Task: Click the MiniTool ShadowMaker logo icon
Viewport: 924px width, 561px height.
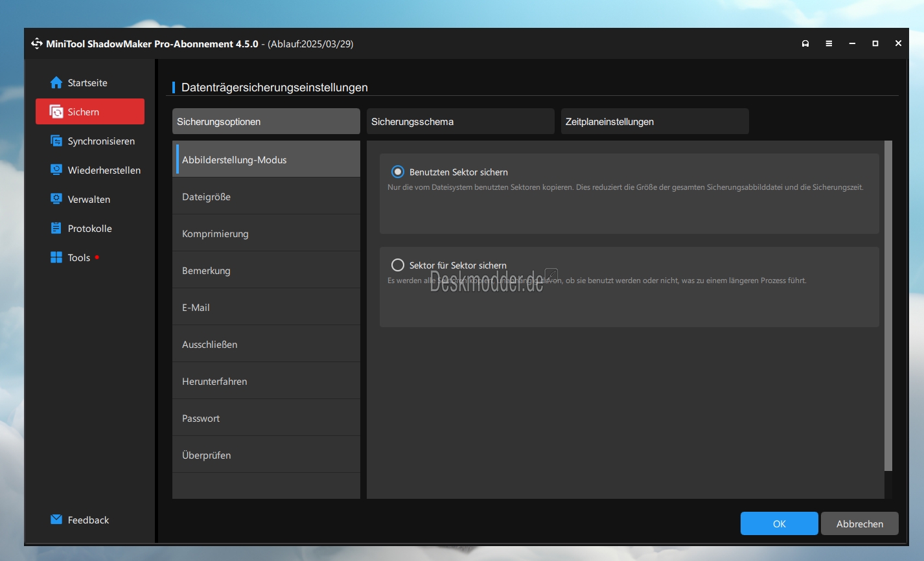Action: 37,43
